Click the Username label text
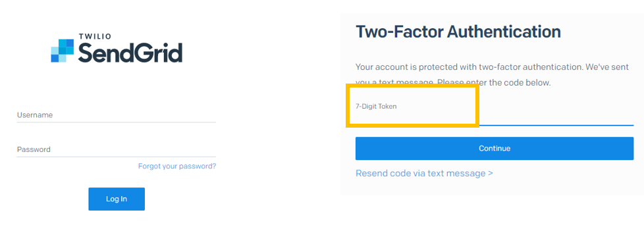The height and width of the screenshot is (252, 644). pos(35,115)
